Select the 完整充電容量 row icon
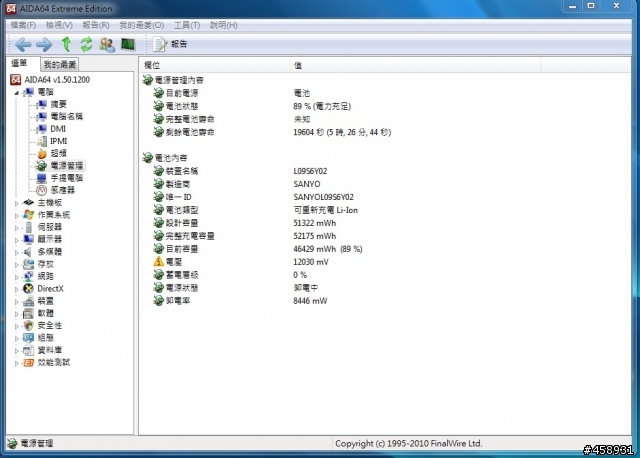 (158, 236)
